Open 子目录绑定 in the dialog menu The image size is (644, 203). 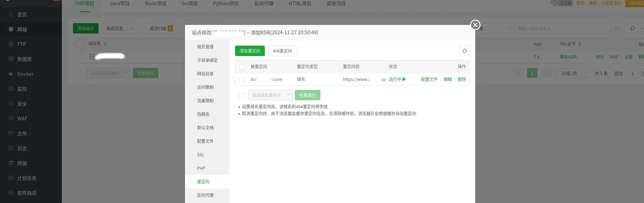tap(207, 60)
